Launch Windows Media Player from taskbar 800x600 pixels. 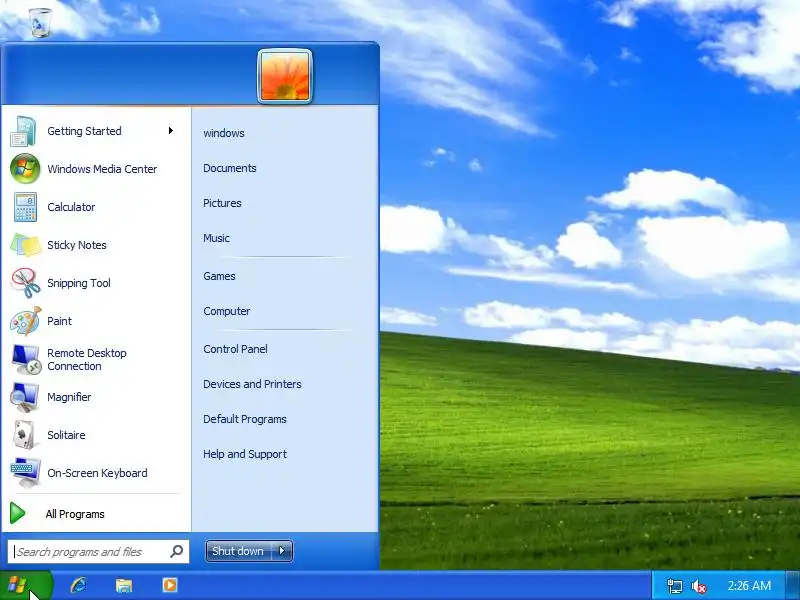click(x=170, y=585)
